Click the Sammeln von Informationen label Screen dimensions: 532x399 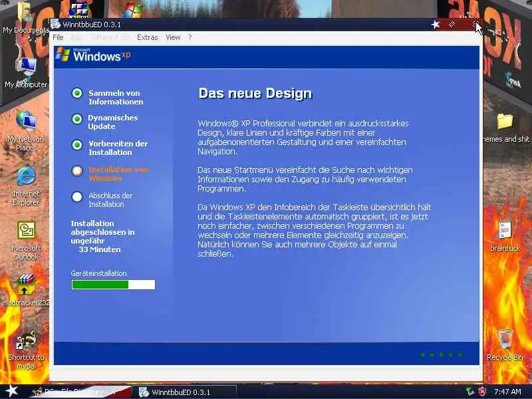pyautogui.click(x=116, y=97)
